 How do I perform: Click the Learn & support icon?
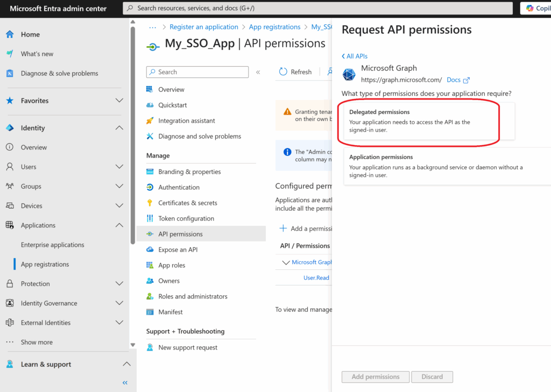[10, 364]
